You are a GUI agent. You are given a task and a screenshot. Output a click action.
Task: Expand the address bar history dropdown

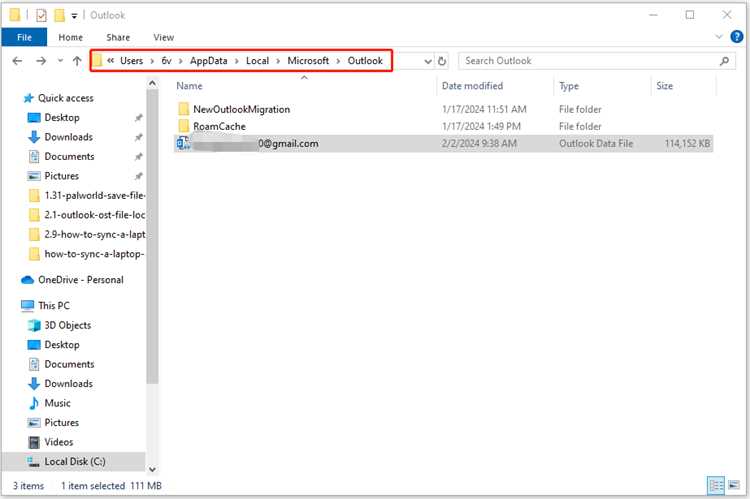tap(428, 61)
